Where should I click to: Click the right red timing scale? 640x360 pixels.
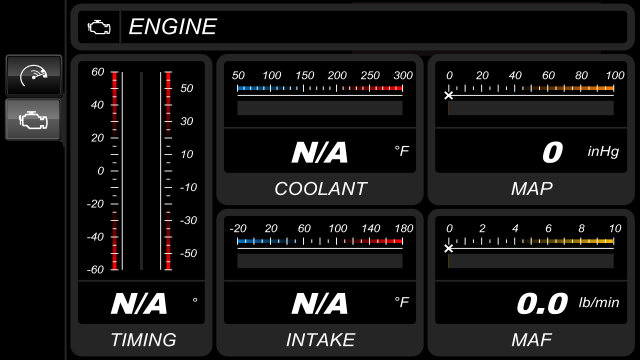click(x=168, y=171)
